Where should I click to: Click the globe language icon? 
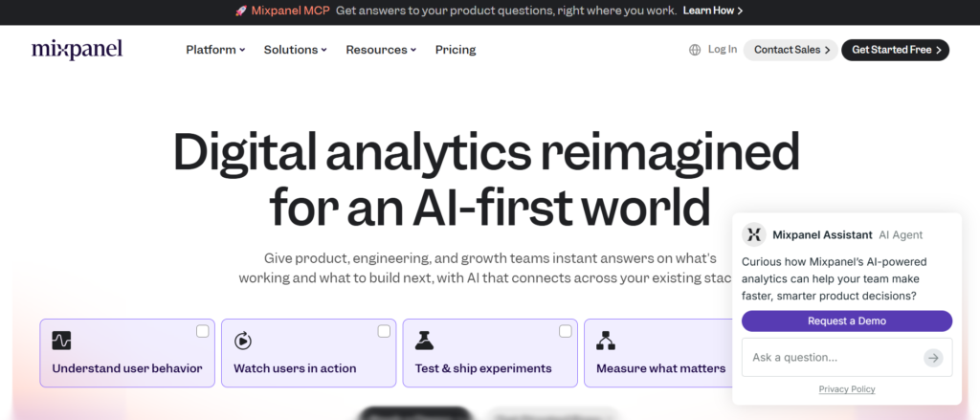[695, 50]
